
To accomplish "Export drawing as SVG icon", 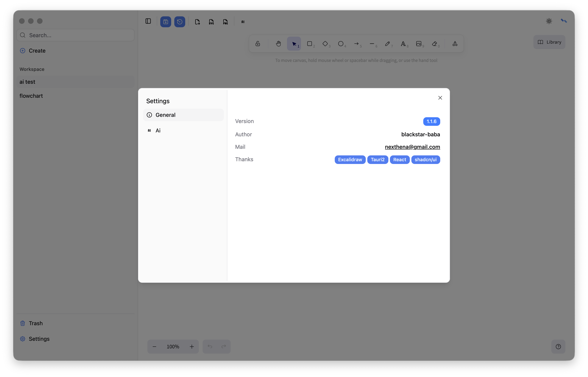I will click(x=211, y=22).
